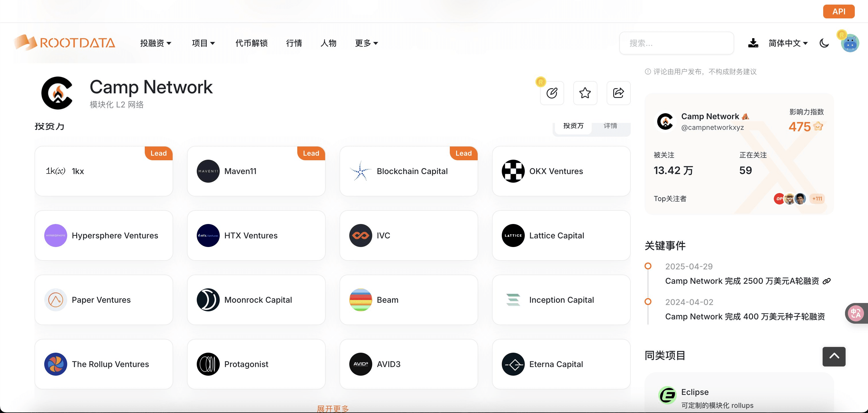Viewport: 868px width, 413px height.
Task: Click the Paper Ventures logo
Action: click(x=56, y=300)
